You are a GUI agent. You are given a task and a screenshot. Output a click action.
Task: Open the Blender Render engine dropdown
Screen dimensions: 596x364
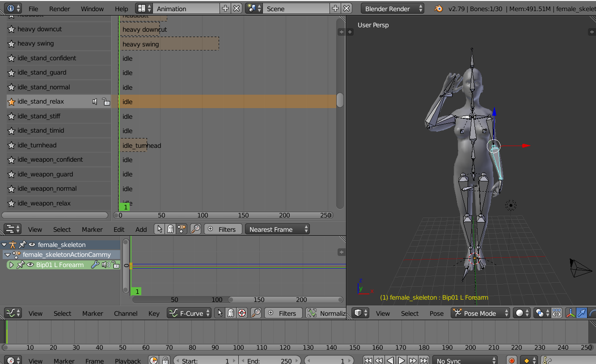coord(392,8)
